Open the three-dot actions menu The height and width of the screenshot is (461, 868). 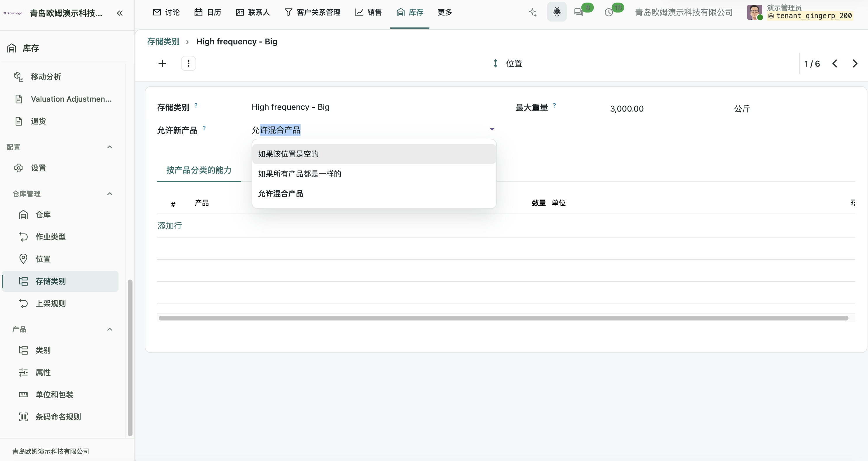tap(188, 63)
